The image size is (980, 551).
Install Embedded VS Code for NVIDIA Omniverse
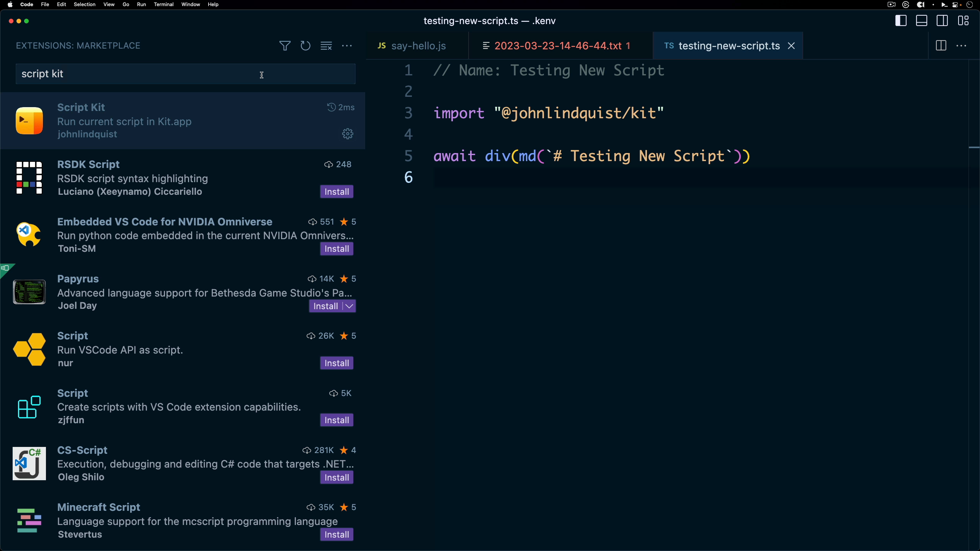point(337,249)
